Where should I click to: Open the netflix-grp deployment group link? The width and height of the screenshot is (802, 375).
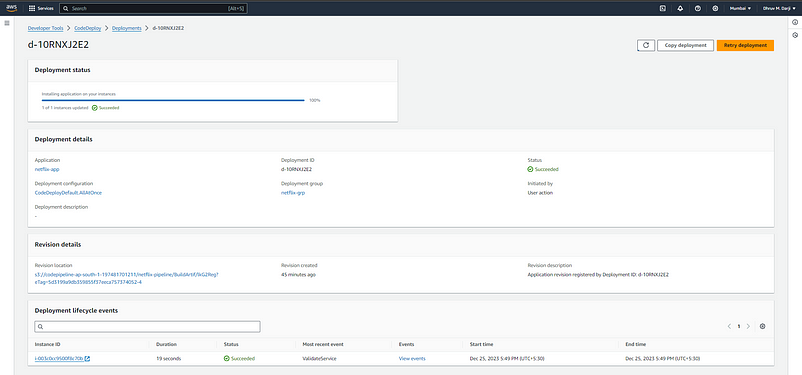click(x=293, y=193)
